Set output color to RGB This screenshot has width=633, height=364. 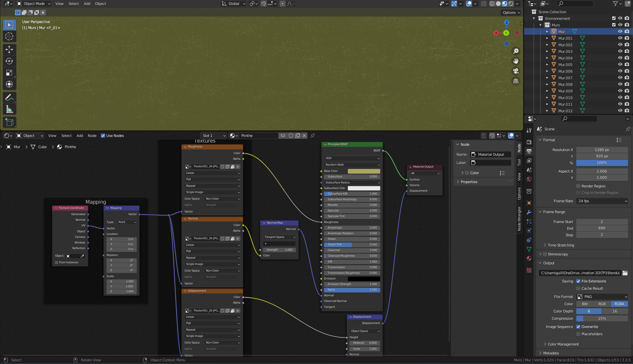click(x=602, y=304)
